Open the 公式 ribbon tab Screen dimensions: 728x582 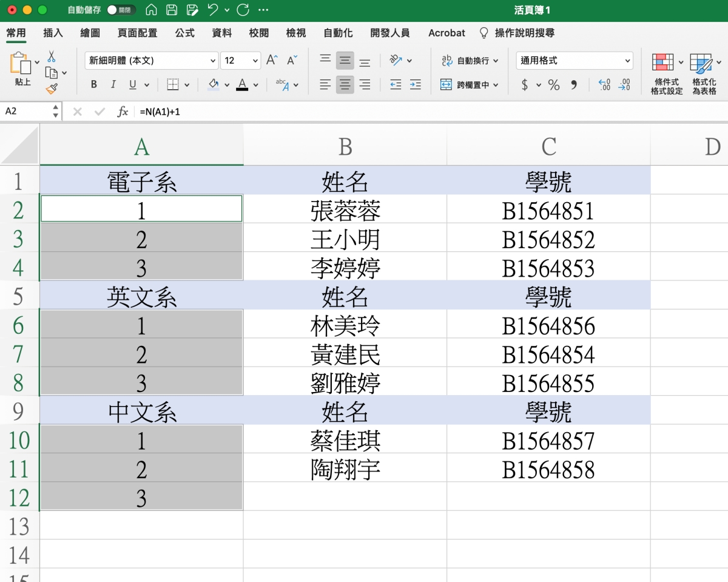[184, 33]
